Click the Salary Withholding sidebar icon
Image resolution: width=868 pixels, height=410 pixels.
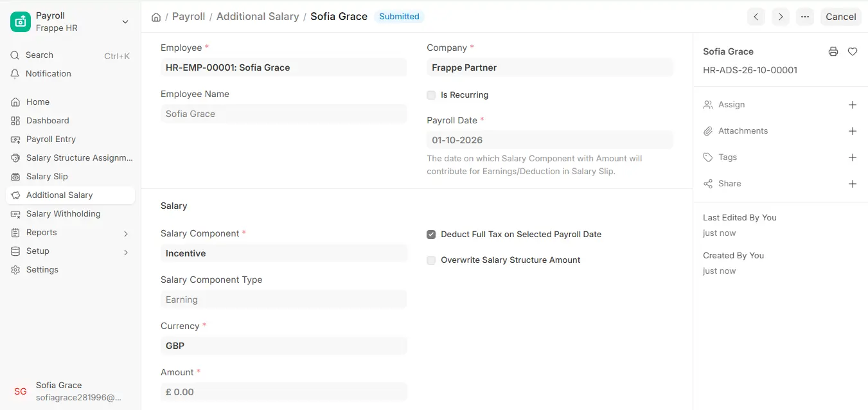pos(15,214)
